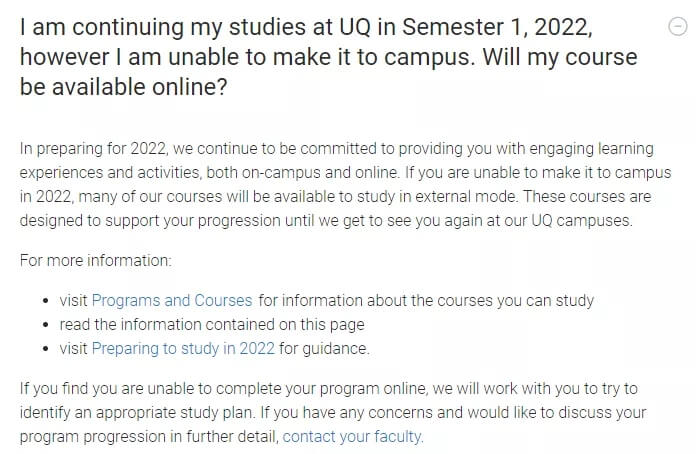The height and width of the screenshot is (454, 696).
Task: Click the third bullet point marker
Action: (46, 349)
